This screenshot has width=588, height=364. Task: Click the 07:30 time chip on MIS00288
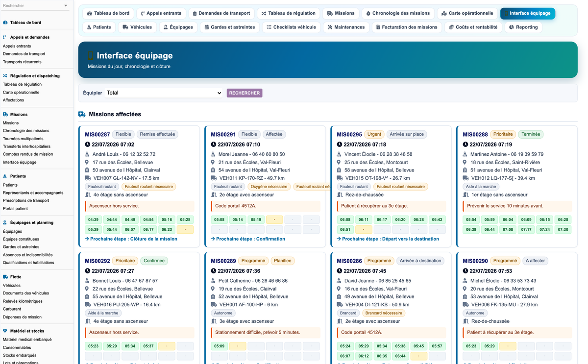[563, 230]
